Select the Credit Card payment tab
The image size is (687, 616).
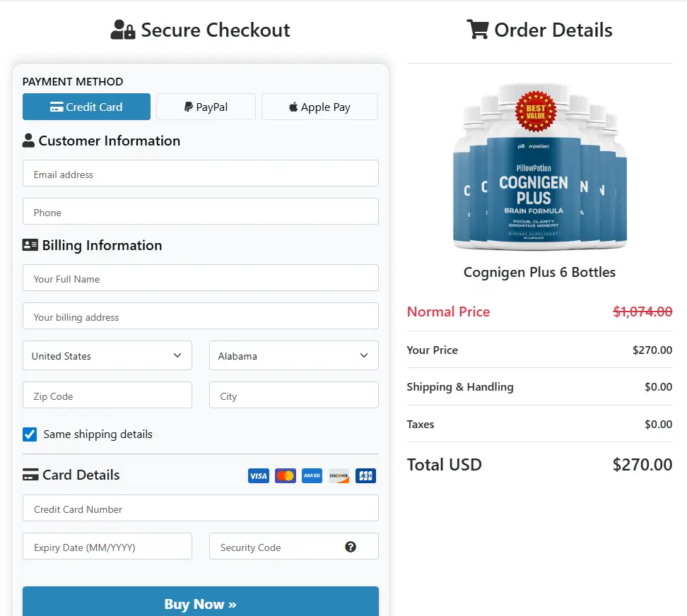(86, 107)
